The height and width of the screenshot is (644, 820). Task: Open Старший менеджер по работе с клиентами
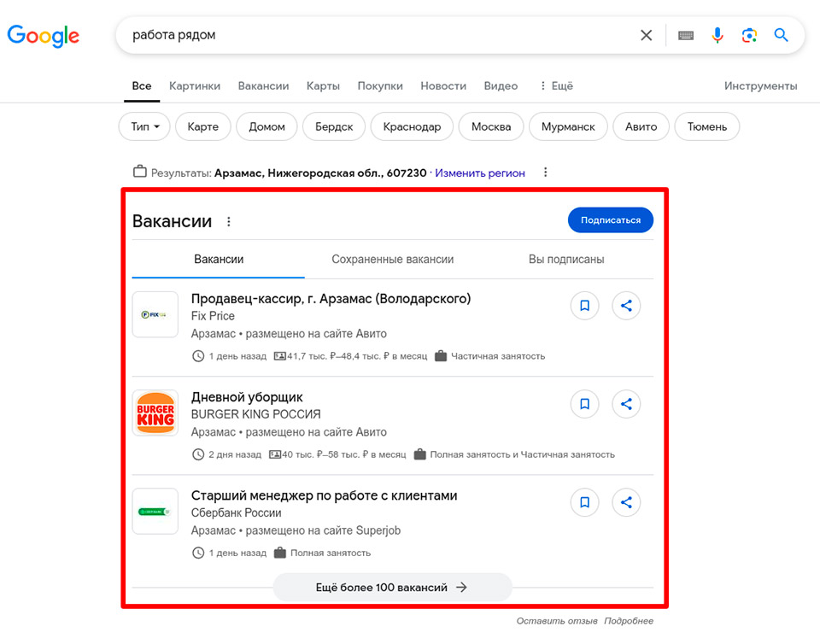click(325, 495)
